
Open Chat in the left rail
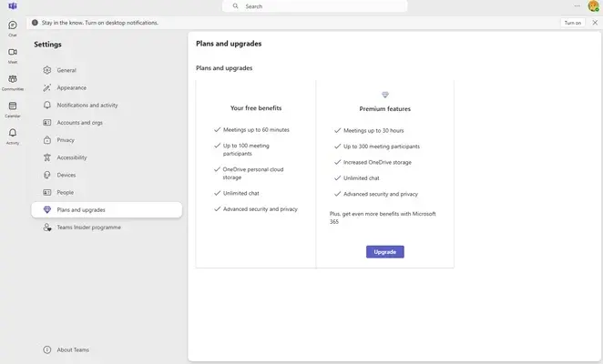(x=13, y=27)
